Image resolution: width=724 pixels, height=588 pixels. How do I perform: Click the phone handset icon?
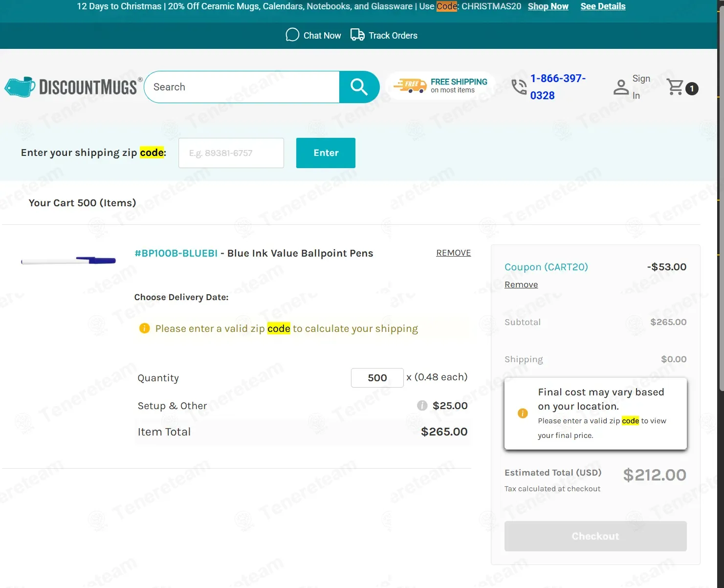[x=519, y=87]
